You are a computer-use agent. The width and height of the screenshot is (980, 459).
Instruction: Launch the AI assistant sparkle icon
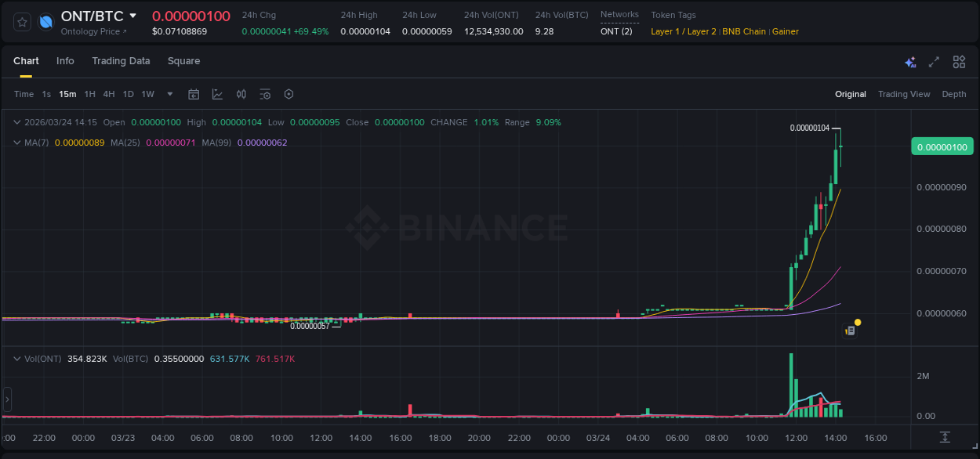tap(910, 61)
